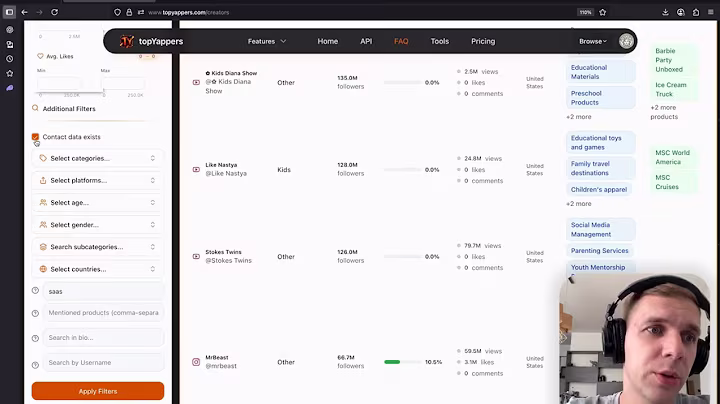
Task: Click the Mentioned products input field
Action: (103, 313)
